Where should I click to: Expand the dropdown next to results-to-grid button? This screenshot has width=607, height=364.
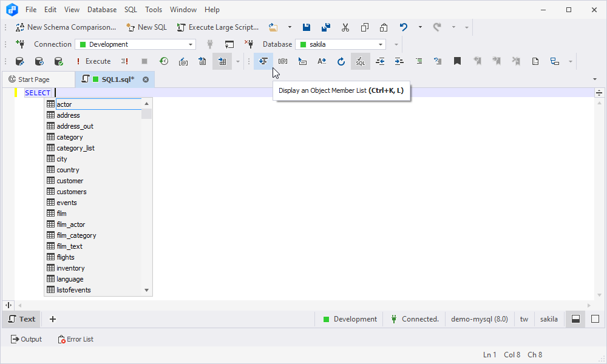[238, 61]
